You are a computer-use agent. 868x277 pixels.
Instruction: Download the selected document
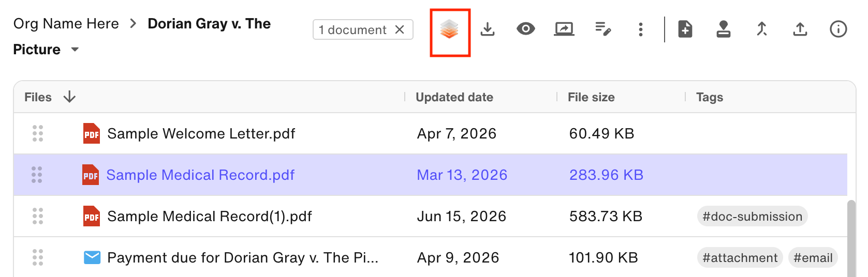point(488,29)
